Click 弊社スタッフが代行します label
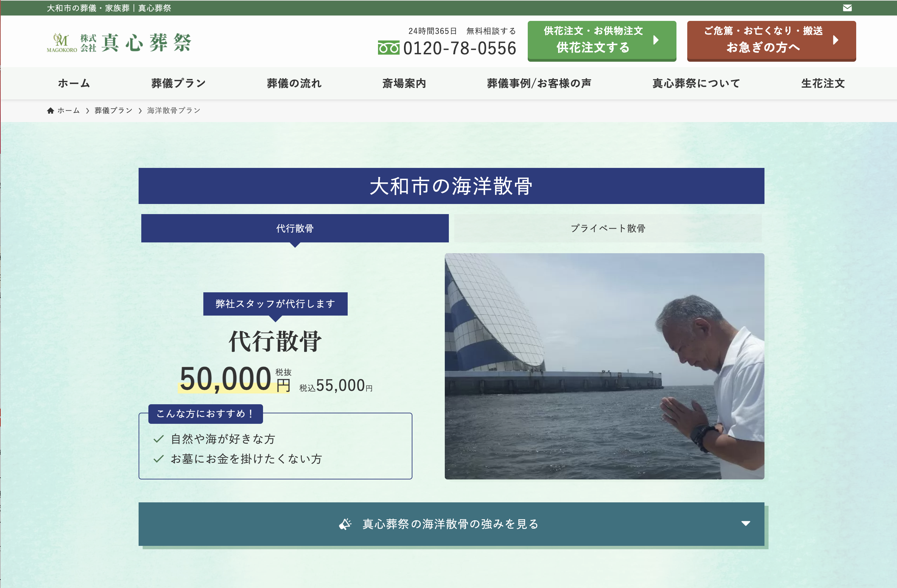The image size is (897, 588). [x=275, y=304]
